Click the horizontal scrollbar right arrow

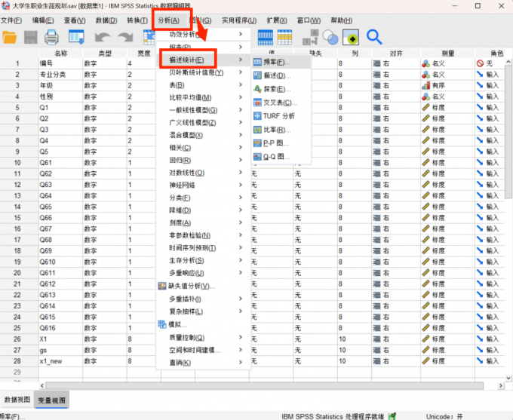[x=501, y=385]
